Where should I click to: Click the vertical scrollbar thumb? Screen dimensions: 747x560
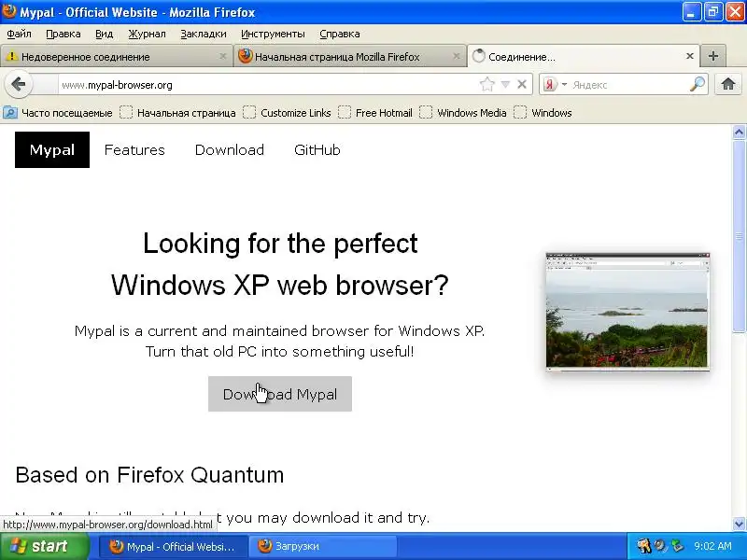(739, 236)
